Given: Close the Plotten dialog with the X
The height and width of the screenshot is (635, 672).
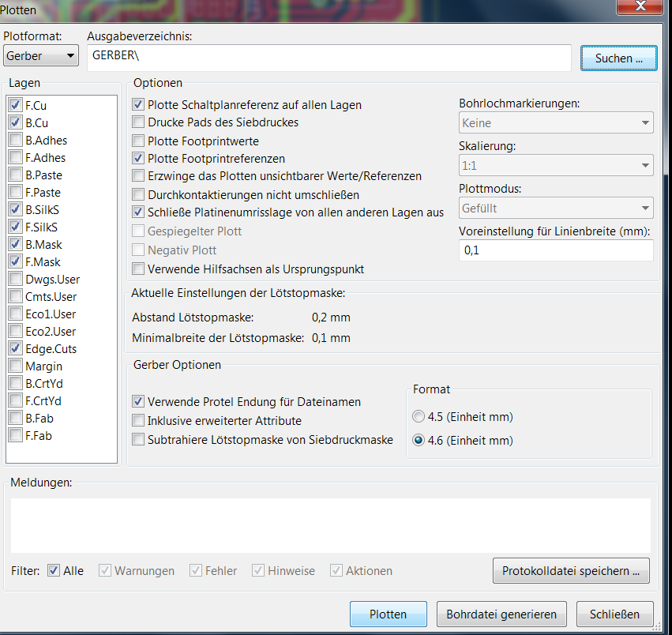Looking at the screenshot, I should pyautogui.click(x=640, y=6).
